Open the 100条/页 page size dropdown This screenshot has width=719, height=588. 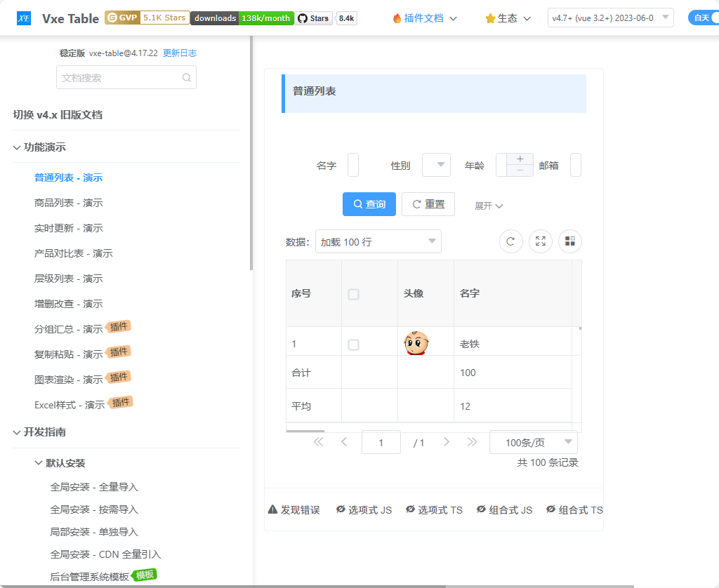(x=533, y=443)
